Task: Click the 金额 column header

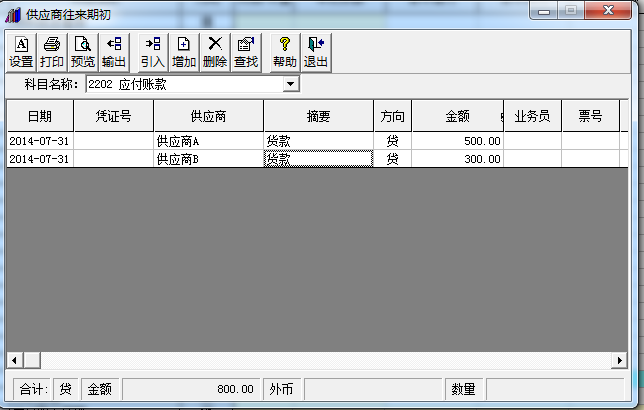Action: (458, 116)
